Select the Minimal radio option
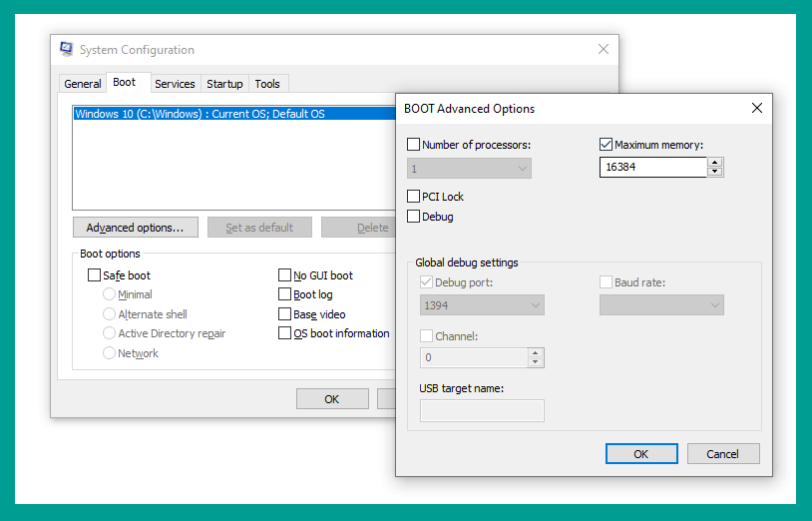The image size is (812, 521). (x=109, y=294)
